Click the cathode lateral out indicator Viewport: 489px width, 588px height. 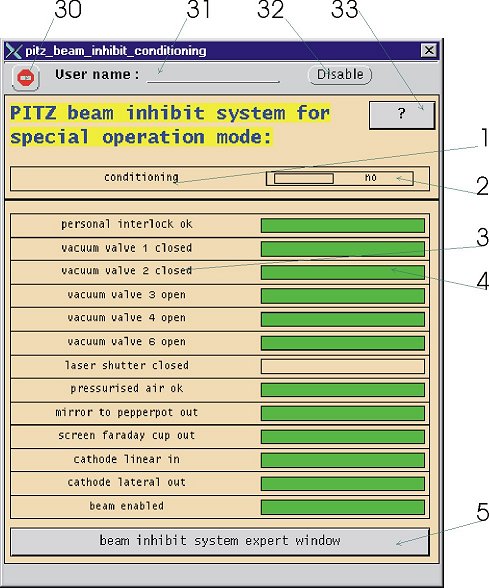click(343, 483)
